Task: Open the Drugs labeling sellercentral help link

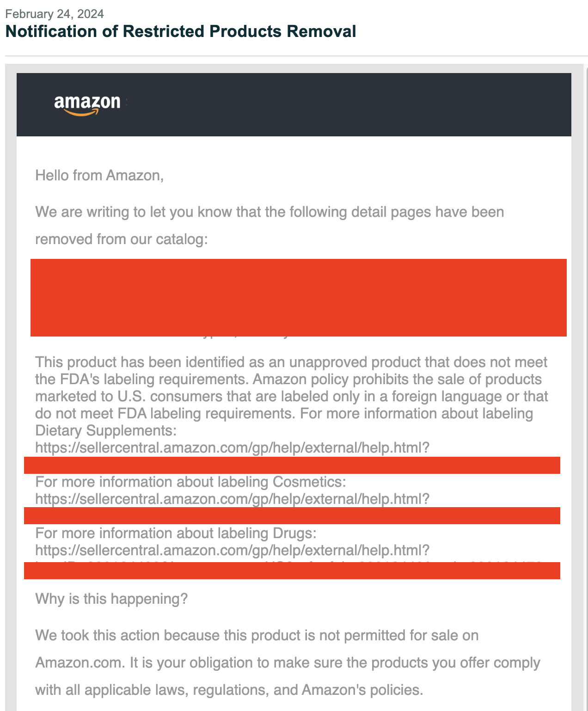Action: [x=233, y=550]
